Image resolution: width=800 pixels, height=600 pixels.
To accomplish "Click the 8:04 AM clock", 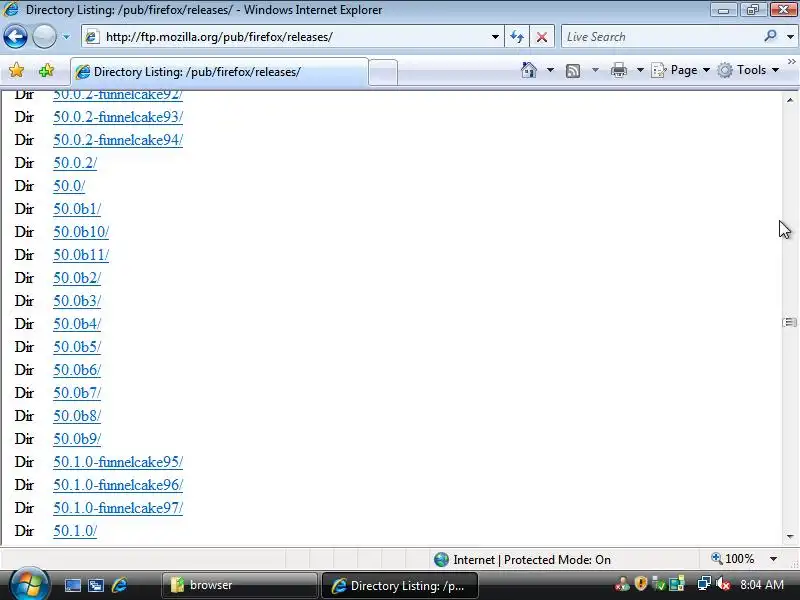I will tap(762, 585).
